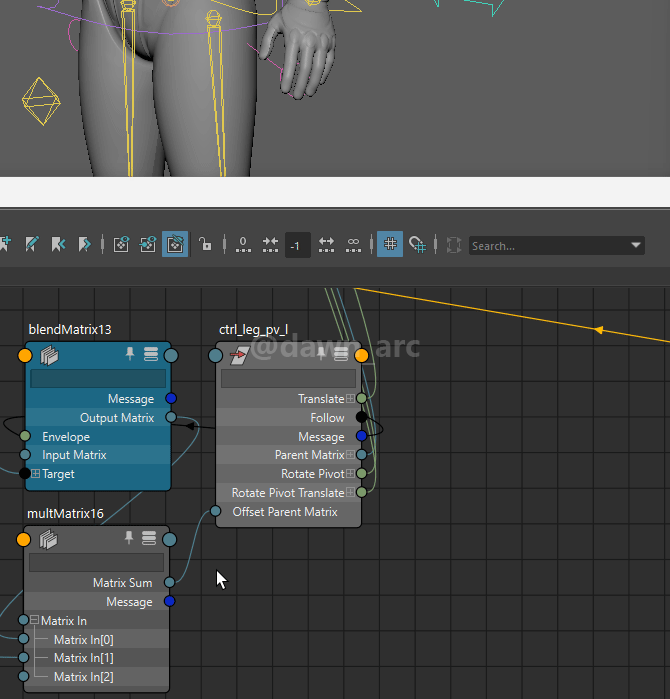Click the Rotate Pivot Translate output port
670x699 pixels.
pyautogui.click(x=362, y=492)
